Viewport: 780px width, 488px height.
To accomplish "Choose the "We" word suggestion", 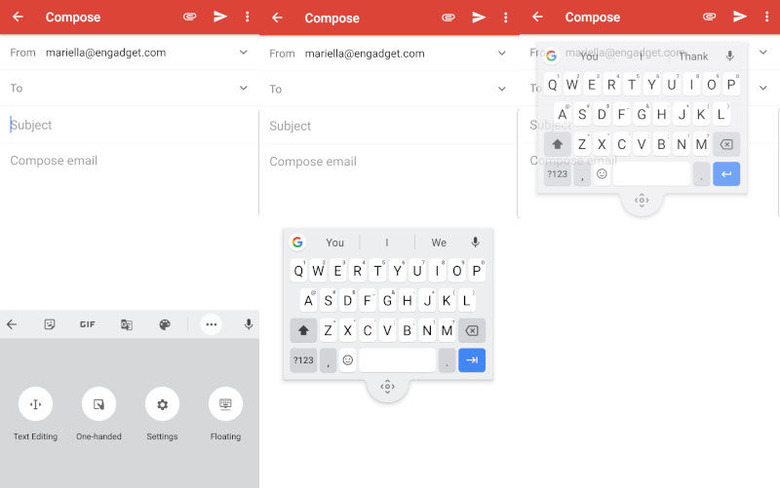I will (439, 243).
